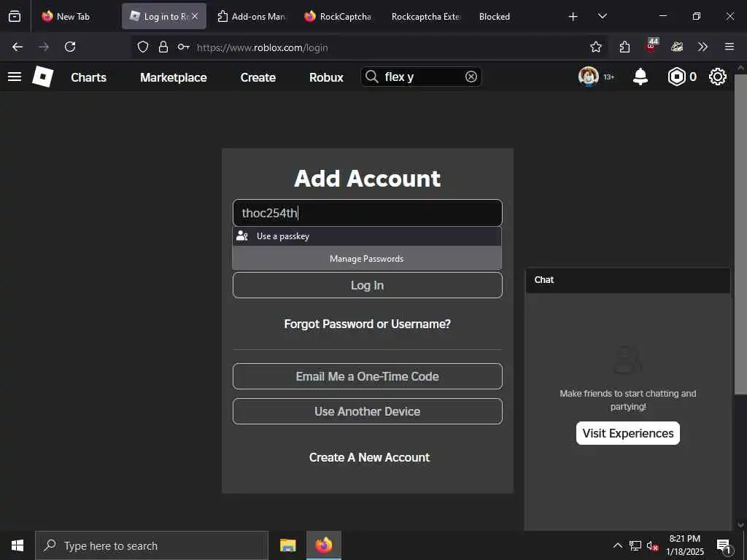Image resolution: width=747 pixels, height=560 pixels.
Task: Click Email Me a One-Time Code
Action: pyautogui.click(x=368, y=376)
